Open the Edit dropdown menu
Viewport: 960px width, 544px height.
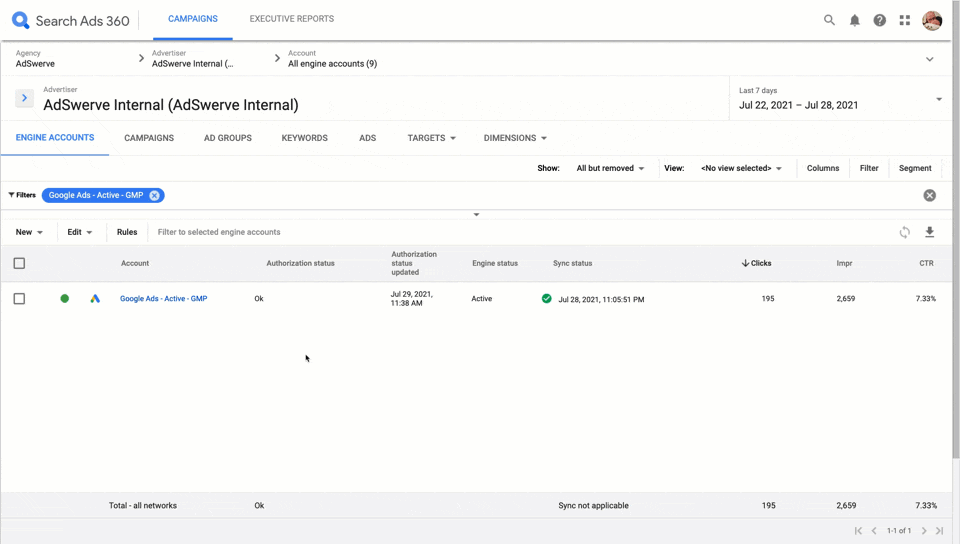coord(80,232)
